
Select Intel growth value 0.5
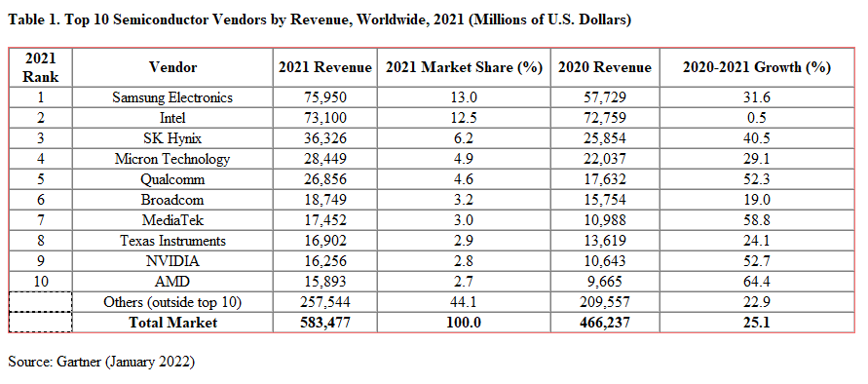[757, 118]
